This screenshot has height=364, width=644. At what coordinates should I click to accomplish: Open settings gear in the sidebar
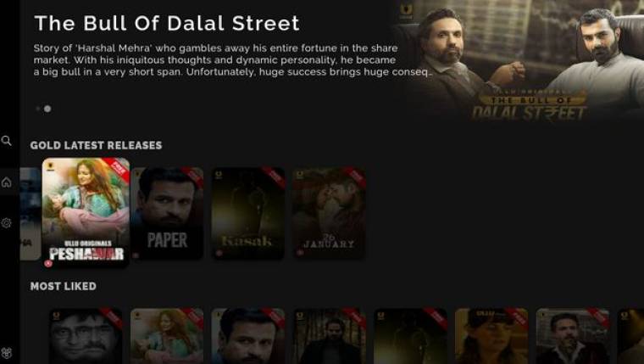coord(6,223)
